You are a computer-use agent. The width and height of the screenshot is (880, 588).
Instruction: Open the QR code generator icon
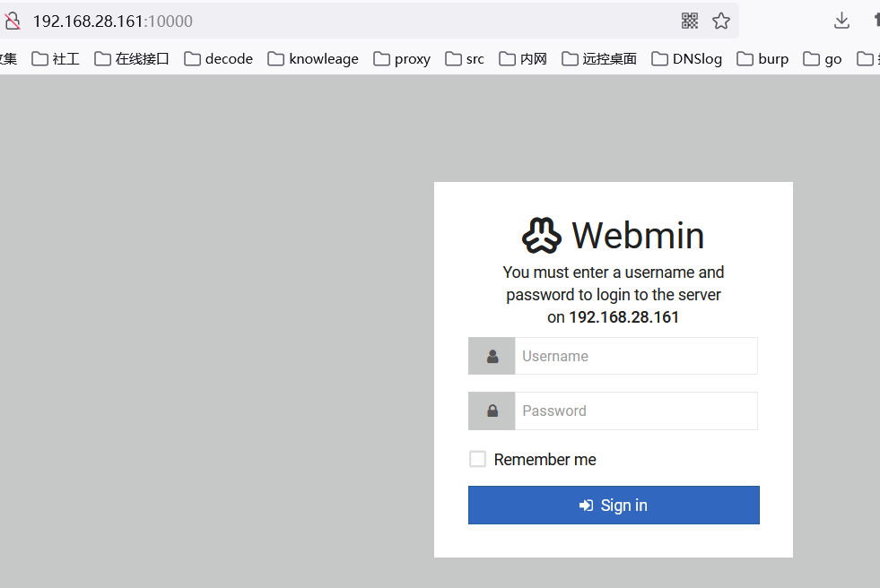pyautogui.click(x=690, y=22)
